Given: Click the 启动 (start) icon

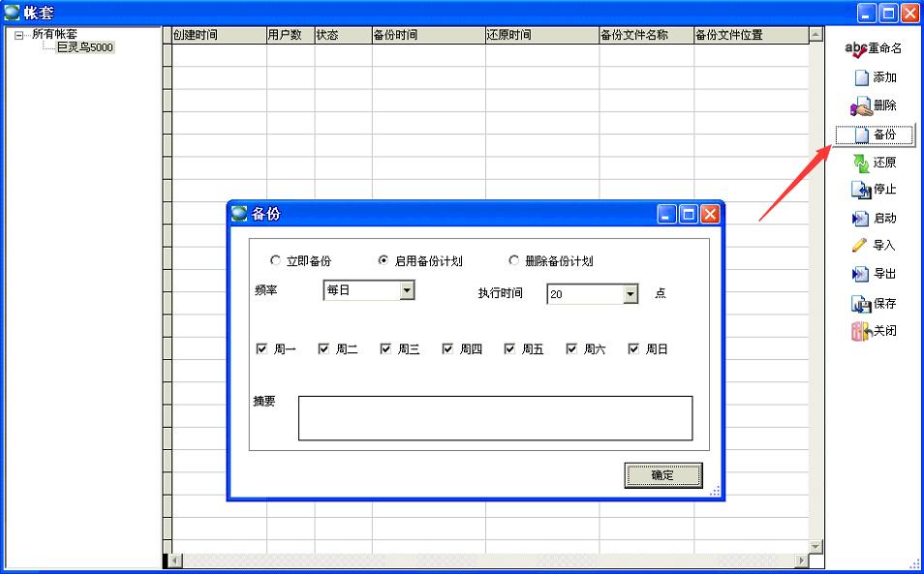Looking at the screenshot, I should [x=861, y=219].
